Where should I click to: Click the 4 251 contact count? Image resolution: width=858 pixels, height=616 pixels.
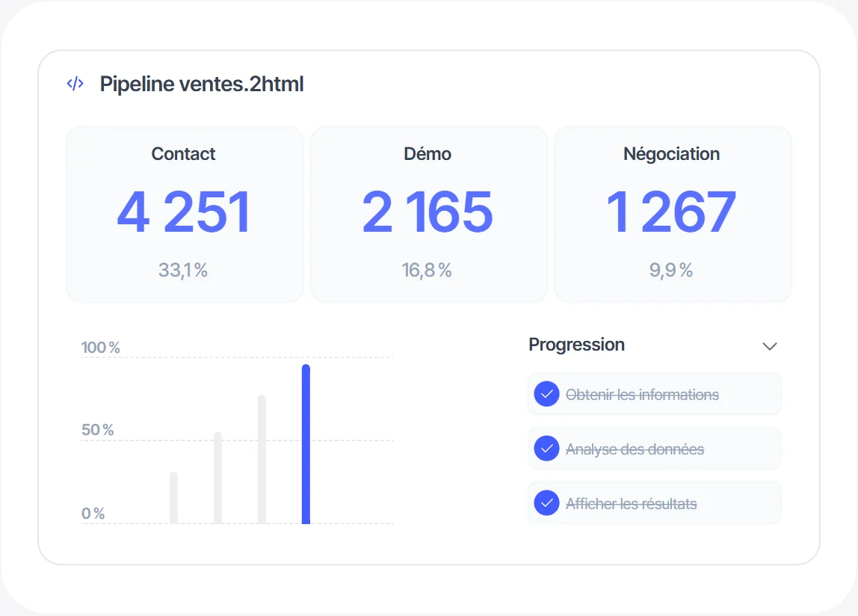(x=184, y=212)
